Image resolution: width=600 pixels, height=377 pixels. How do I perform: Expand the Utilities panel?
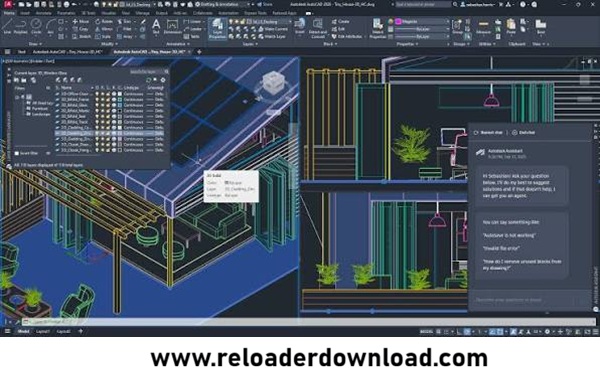pos(487,44)
